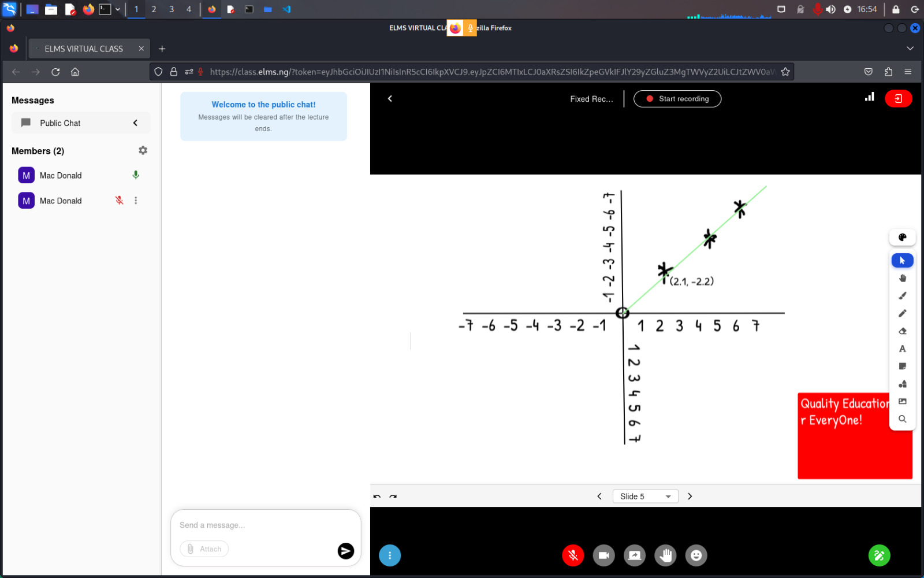Image resolution: width=924 pixels, height=578 pixels.
Task: Enable the webcam
Action: tap(603, 555)
